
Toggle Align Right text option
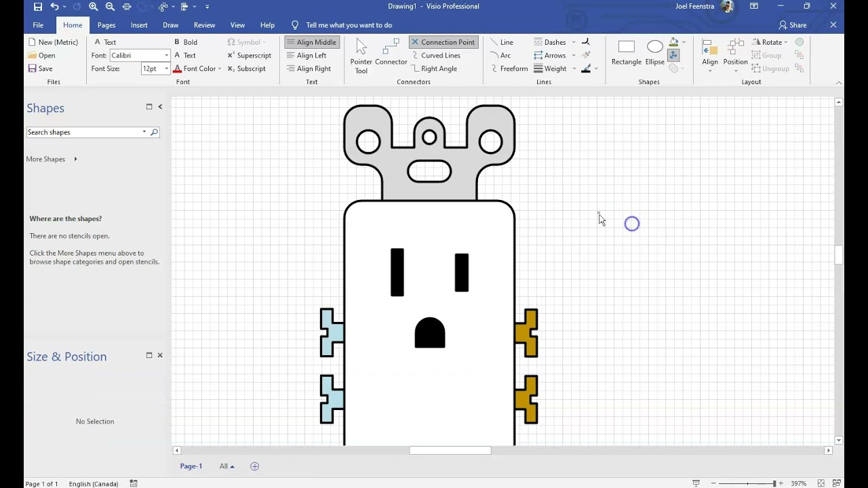(309, 68)
